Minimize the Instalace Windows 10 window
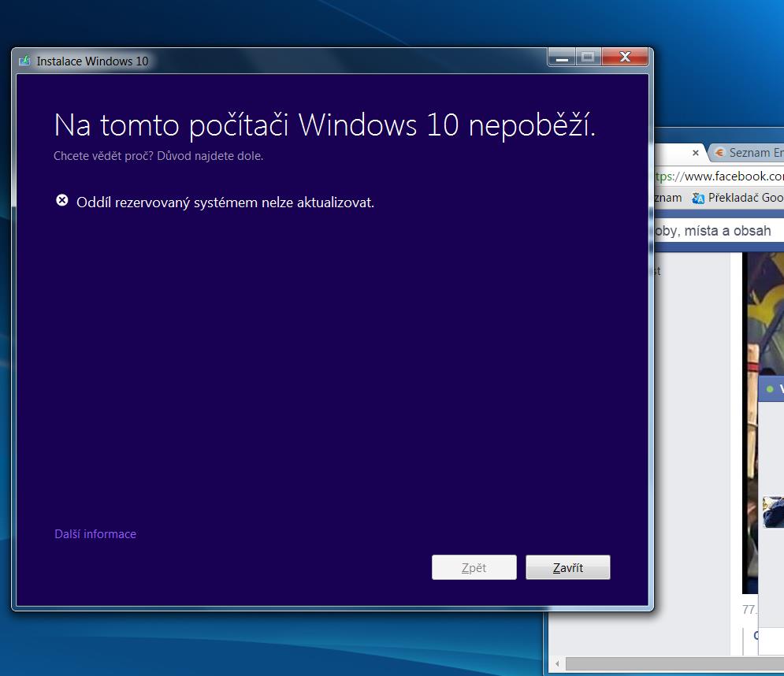This screenshot has width=784, height=676. (562, 58)
